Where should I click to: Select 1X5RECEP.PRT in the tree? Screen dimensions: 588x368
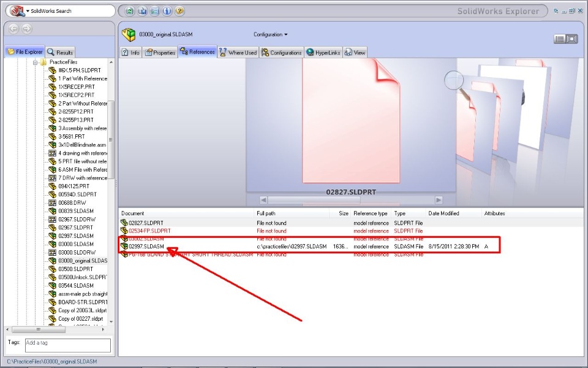click(x=76, y=86)
